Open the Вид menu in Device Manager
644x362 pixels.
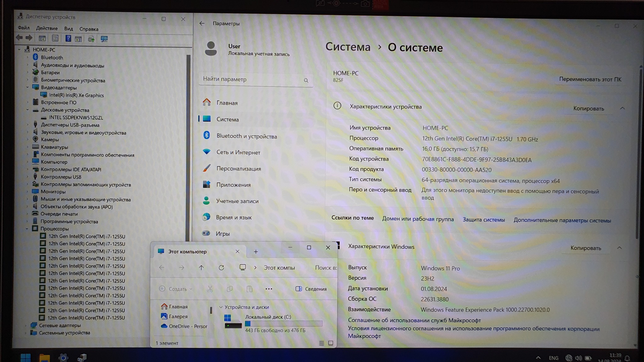(68, 29)
